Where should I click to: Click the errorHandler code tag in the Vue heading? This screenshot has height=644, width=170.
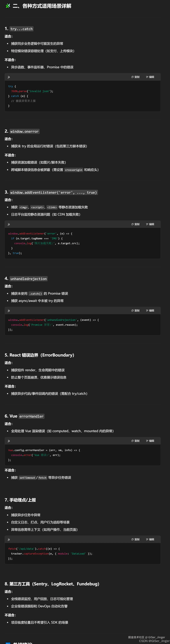[32, 416]
